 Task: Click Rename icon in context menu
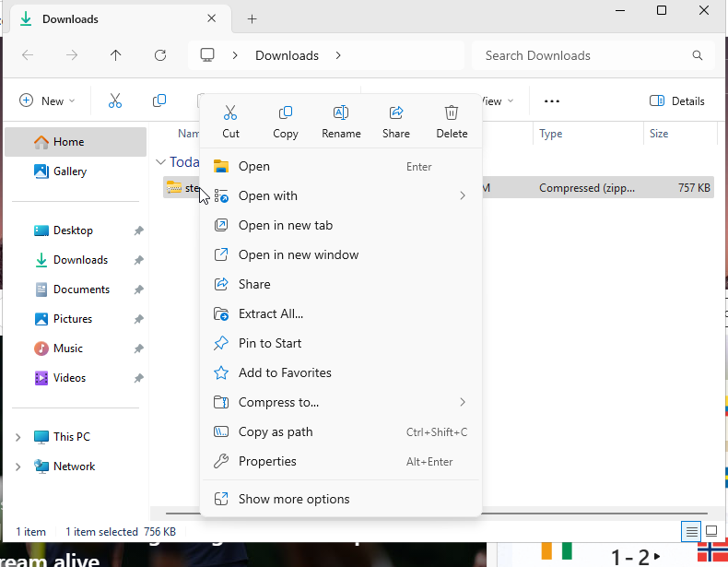pyautogui.click(x=341, y=112)
